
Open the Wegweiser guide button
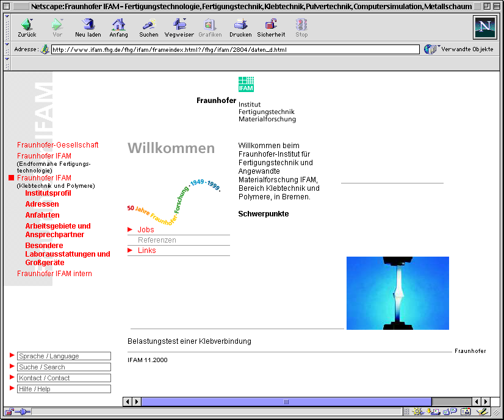[x=179, y=27]
